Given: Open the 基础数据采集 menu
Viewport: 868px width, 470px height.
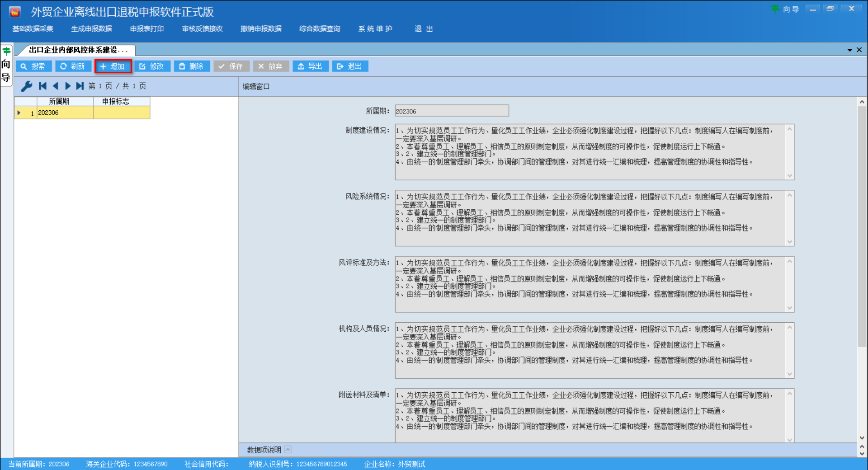Looking at the screenshot, I should click(32, 28).
